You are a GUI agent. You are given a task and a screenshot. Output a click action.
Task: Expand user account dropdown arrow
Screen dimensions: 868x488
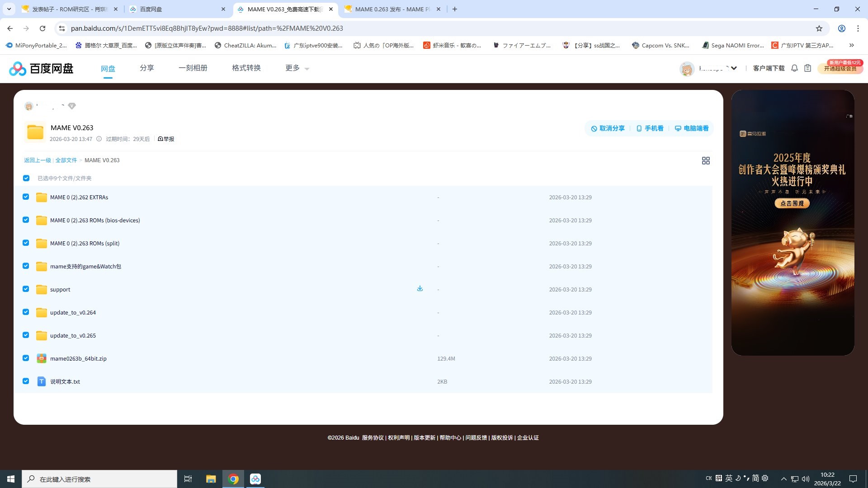(734, 68)
